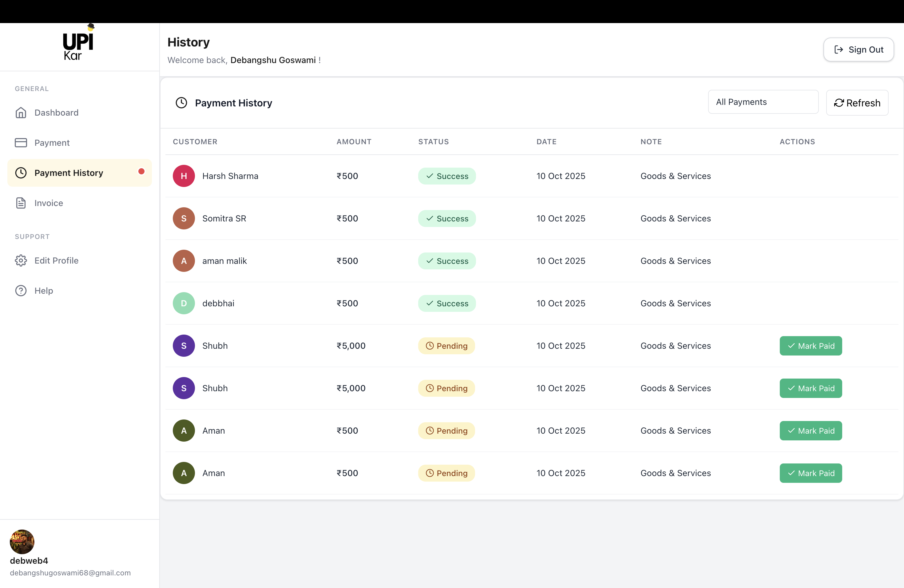
Task: Click the debweb4 profile photo thumbnail
Action: 22,542
